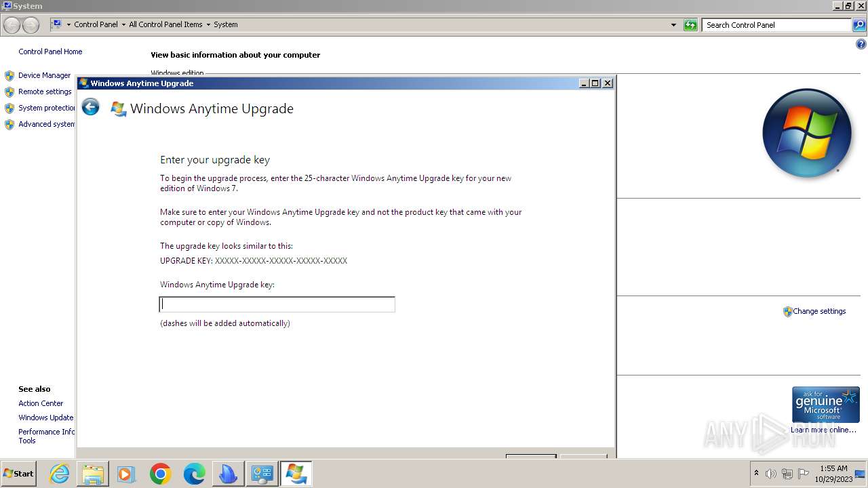Expand the All Control Panel Items breadcrumb arrow
Image resolution: width=868 pixels, height=488 pixels.
(x=208, y=24)
